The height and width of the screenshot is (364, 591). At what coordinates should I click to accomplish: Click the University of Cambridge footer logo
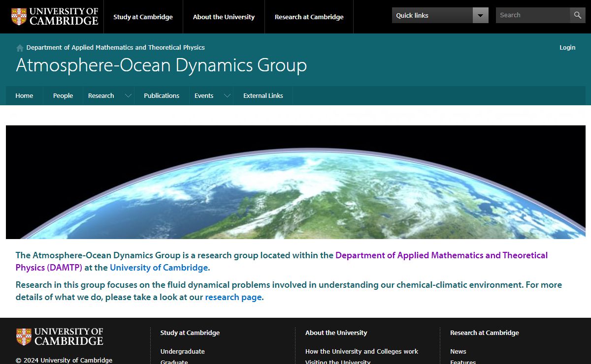click(60, 336)
